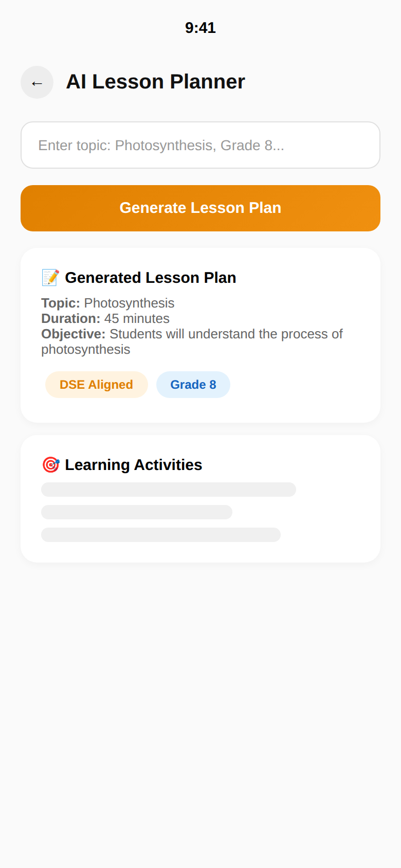Viewport: 401px width, 868px height.
Task: Click the third loading placeholder bar
Action: tap(161, 535)
